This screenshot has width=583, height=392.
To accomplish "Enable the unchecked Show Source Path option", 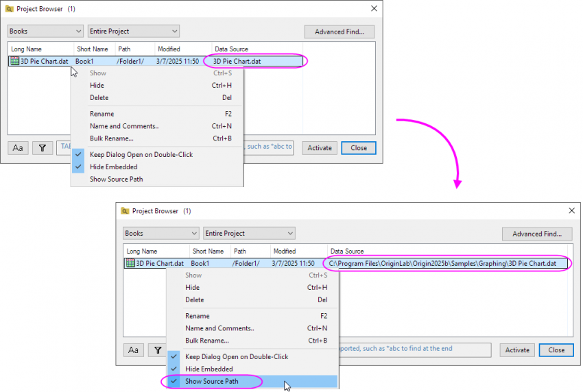I will pos(116,180).
